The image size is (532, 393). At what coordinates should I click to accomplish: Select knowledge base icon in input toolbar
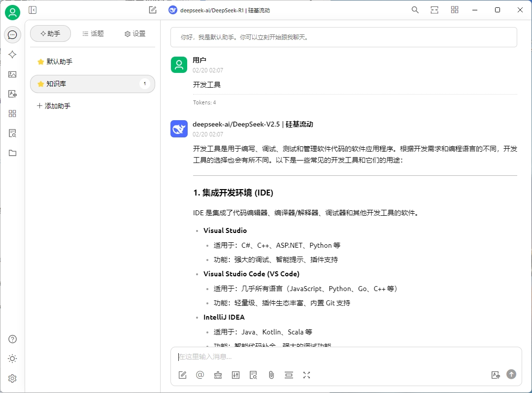[x=254, y=375]
